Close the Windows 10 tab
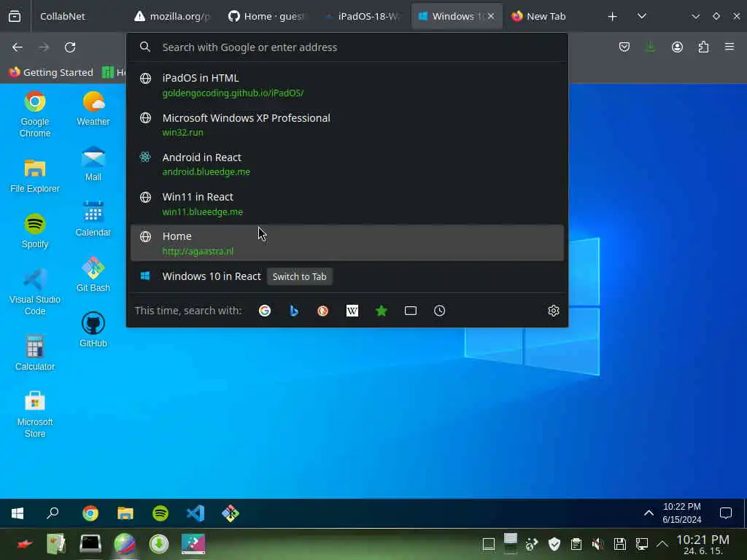This screenshot has width=747, height=560. 491,16
